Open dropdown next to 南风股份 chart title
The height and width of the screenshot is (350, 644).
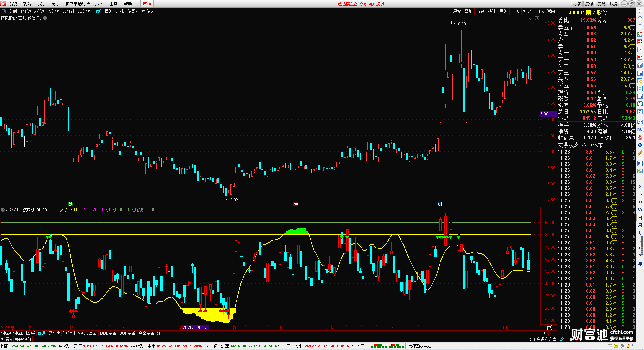pyautogui.click(x=45, y=18)
